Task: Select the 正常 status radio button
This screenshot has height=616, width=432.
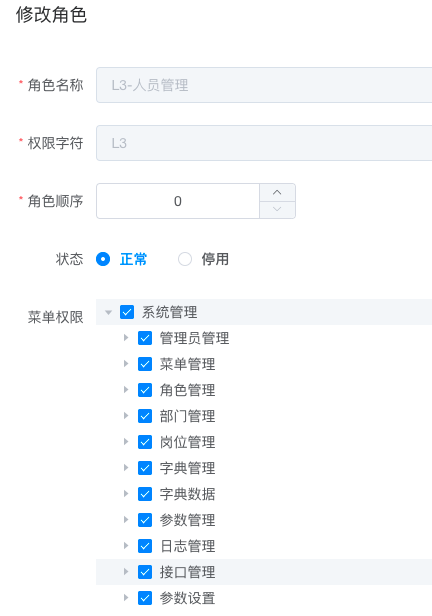Action: pos(103,259)
